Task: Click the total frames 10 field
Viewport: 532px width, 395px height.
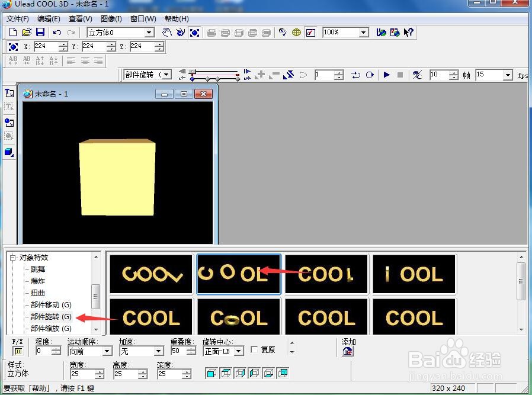Action: pos(440,75)
